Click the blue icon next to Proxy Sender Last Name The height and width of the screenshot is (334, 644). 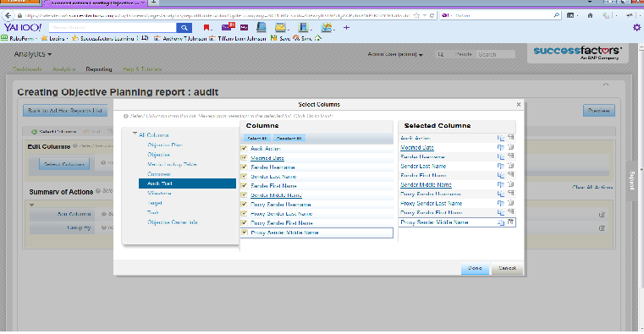pyautogui.click(x=501, y=203)
